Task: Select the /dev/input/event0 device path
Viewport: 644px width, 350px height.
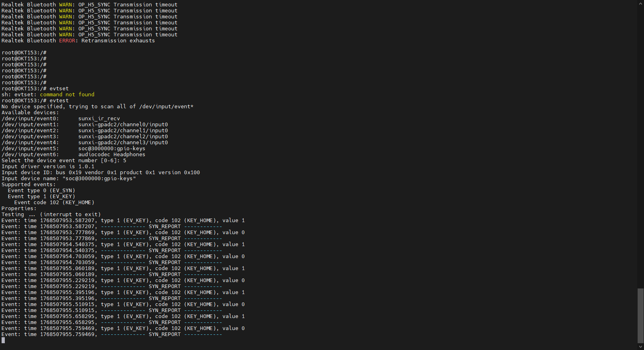Action: pyautogui.click(x=30, y=119)
